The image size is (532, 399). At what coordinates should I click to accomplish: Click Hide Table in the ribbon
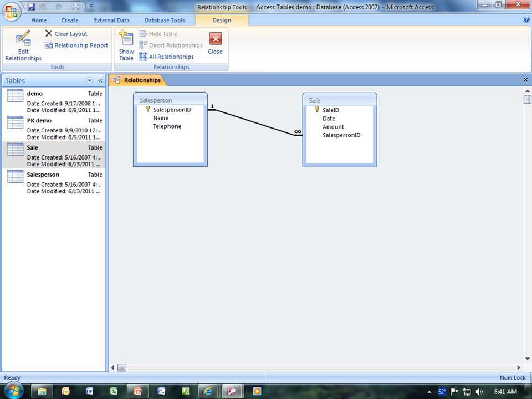click(x=158, y=34)
